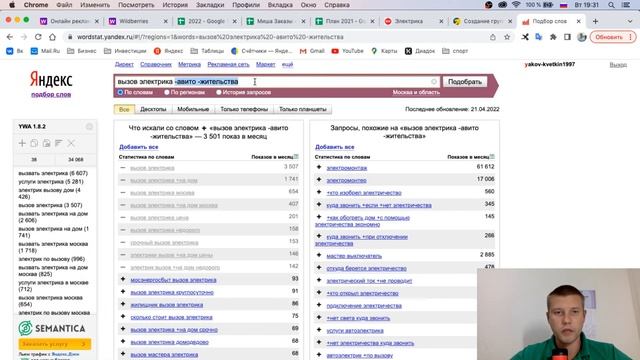Click the 'Выход' logout link
The width and height of the screenshot is (640, 360).
618,64
